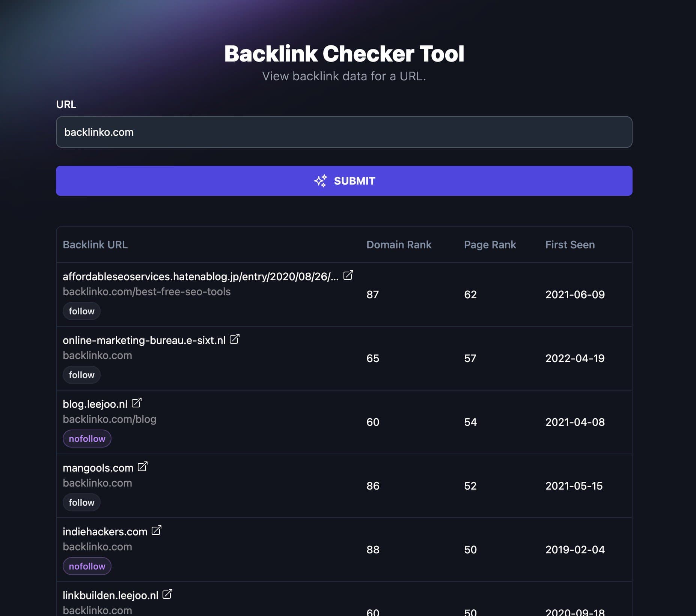The width and height of the screenshot is (696, 616).
Task: Click the follow badge under mangools.com
Action: [81, 503]
